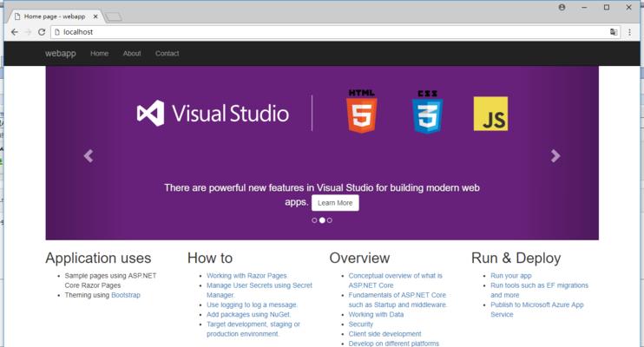Open Use logging to log a message
Image resolution: width=644 pixels, height=347 pixels.
click(252, 305)
